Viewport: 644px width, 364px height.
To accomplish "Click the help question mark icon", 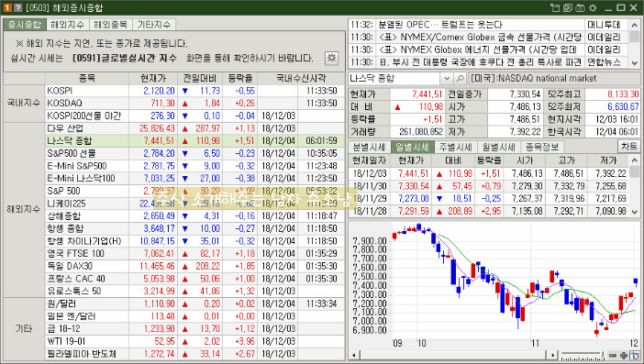I will 17,7.
